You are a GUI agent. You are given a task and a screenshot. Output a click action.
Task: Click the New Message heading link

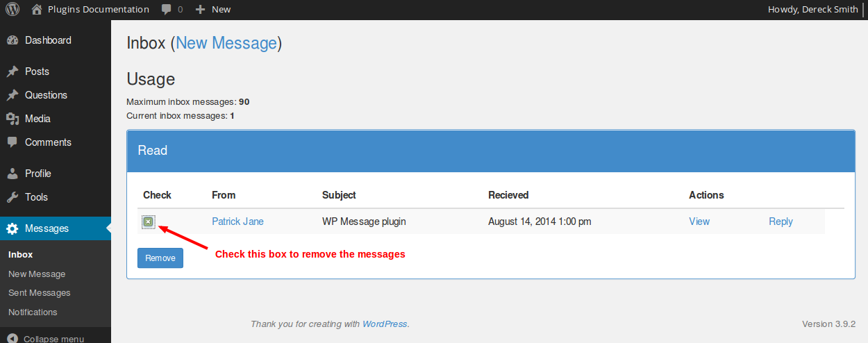point(226,43)
